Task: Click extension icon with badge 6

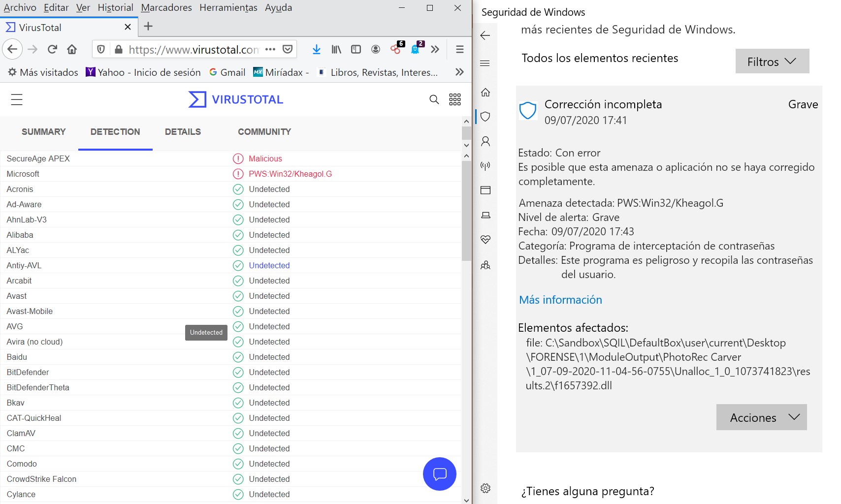Action: tap(396, 48)
